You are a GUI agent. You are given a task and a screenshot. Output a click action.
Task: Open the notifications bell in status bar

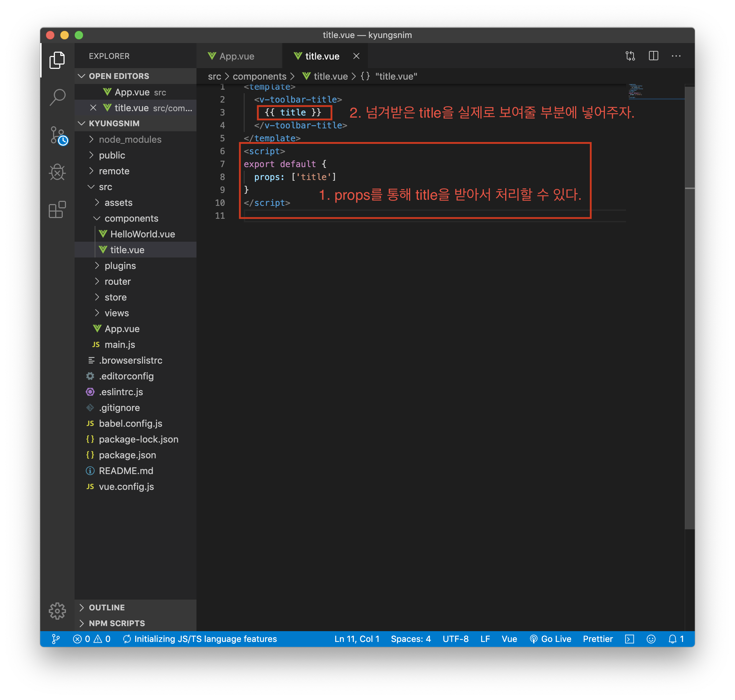coord(672,639)
